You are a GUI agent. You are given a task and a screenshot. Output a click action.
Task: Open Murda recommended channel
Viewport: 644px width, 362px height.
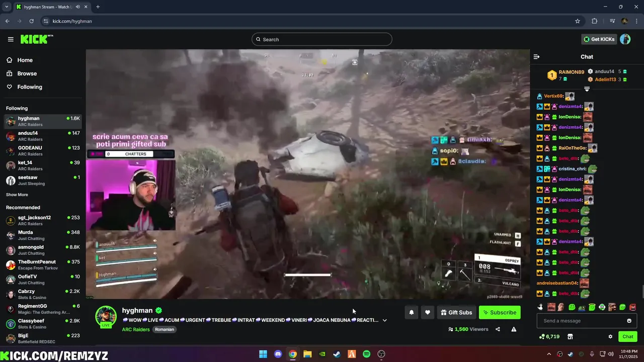coord(43,235)
